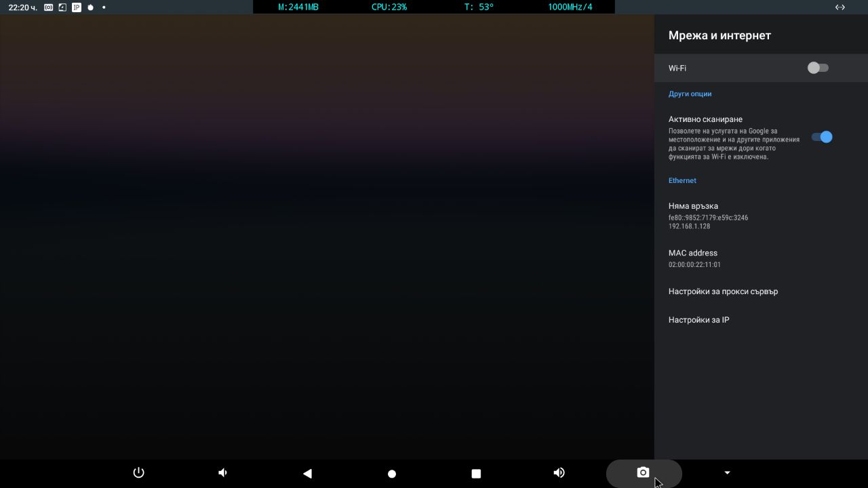Click the M:2441MB memory readout
The image size is (868, 488).
click(298, 7)
